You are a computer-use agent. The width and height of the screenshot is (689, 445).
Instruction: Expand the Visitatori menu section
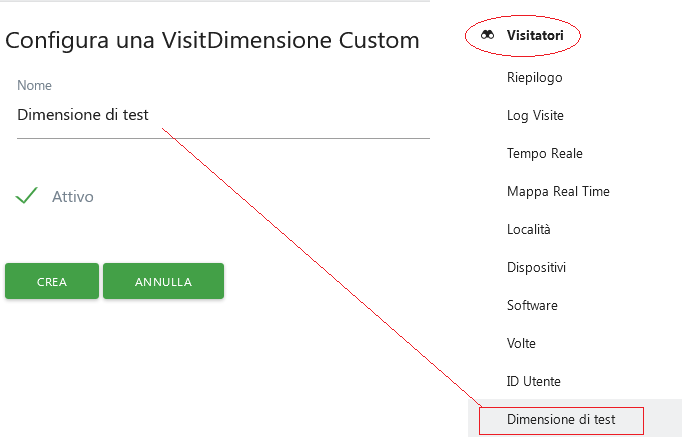pos(535,35)
